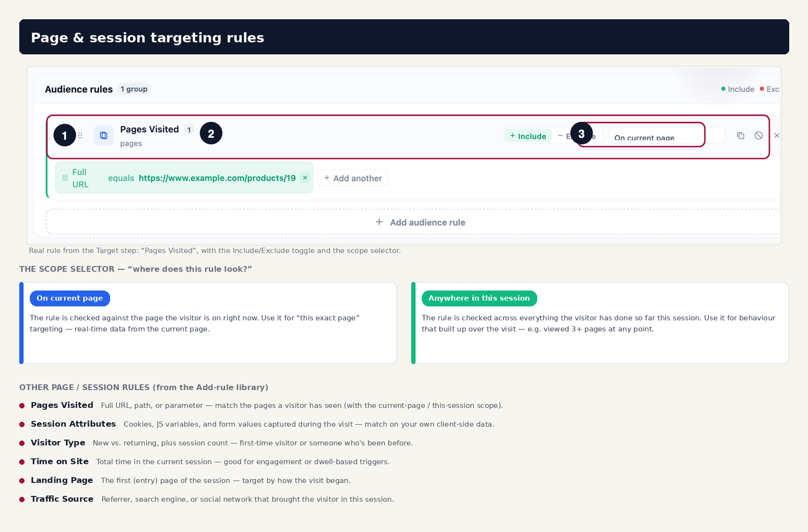Image resolution: width=808 pixels, height=532 pixels.
Task: Click the URL value https://www.example.com/products/19
Action: pos(217,178)
